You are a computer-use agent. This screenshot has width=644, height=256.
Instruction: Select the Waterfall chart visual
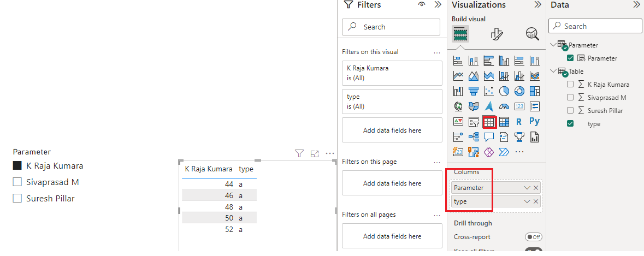[x=458, y=91]
